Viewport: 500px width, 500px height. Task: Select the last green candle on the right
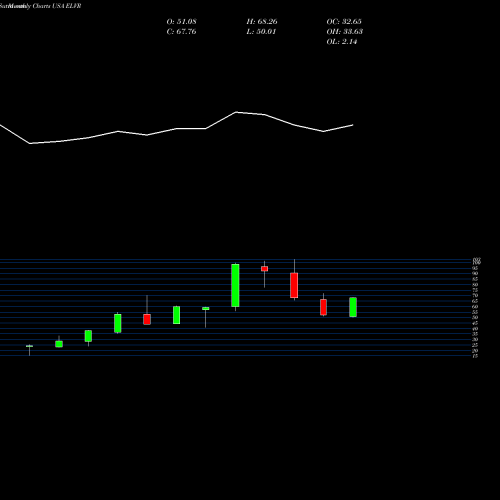click(x=353, y=307)
